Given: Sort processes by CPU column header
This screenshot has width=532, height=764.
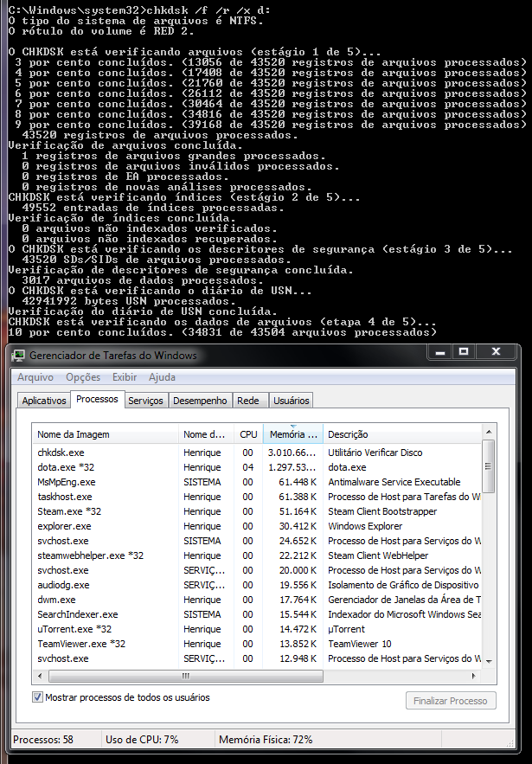Looking at the screenshot, I should point(248,434).
